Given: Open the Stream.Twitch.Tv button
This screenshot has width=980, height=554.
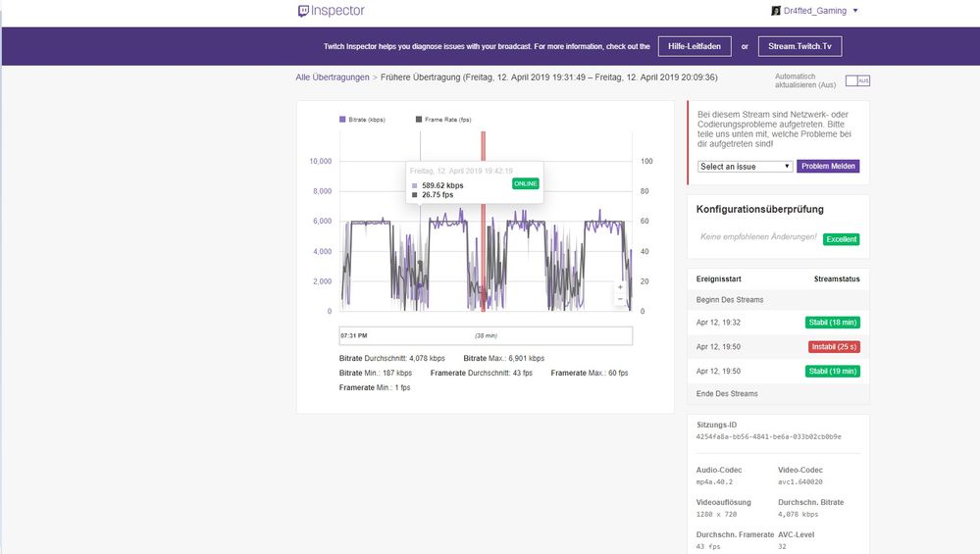Looking at the screenshot, I should (799, 46).
